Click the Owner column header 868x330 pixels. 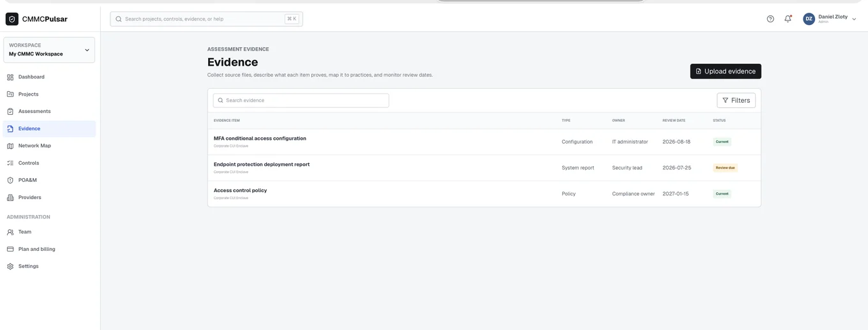coord(618,121)
